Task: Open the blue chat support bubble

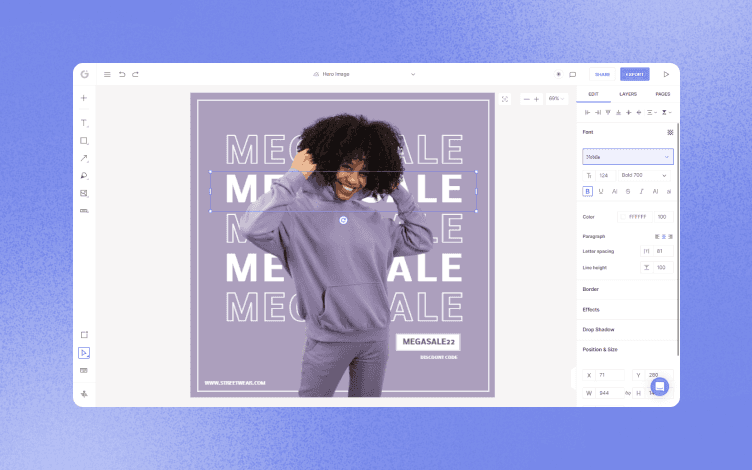Action: [x=659, y=386]
